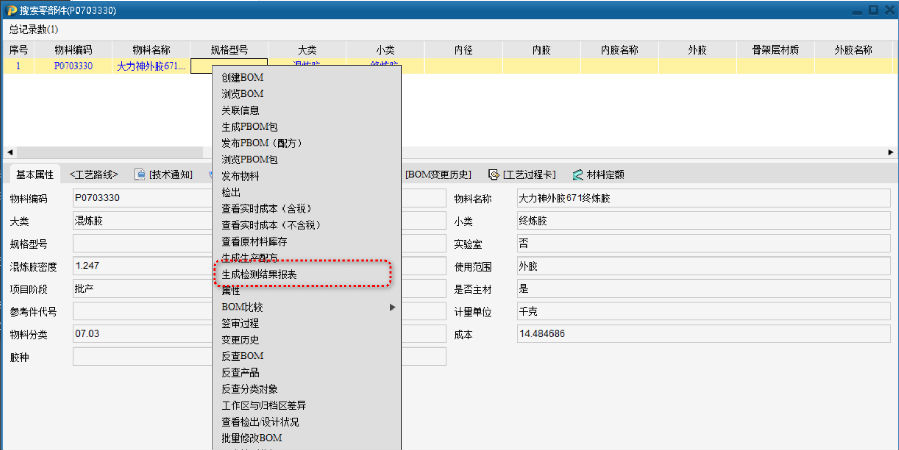
Task: Choose 批量修改BOM menu entry
Action: (252, 438)
